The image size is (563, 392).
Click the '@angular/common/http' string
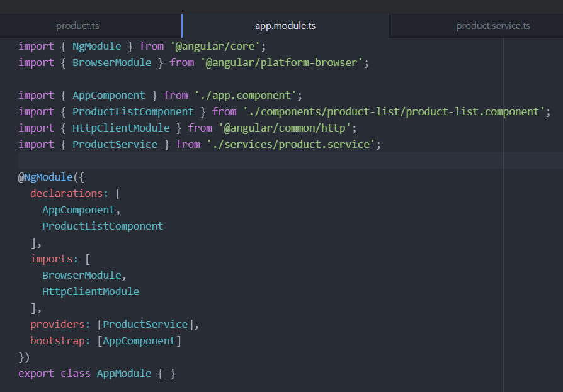[285, 128]
